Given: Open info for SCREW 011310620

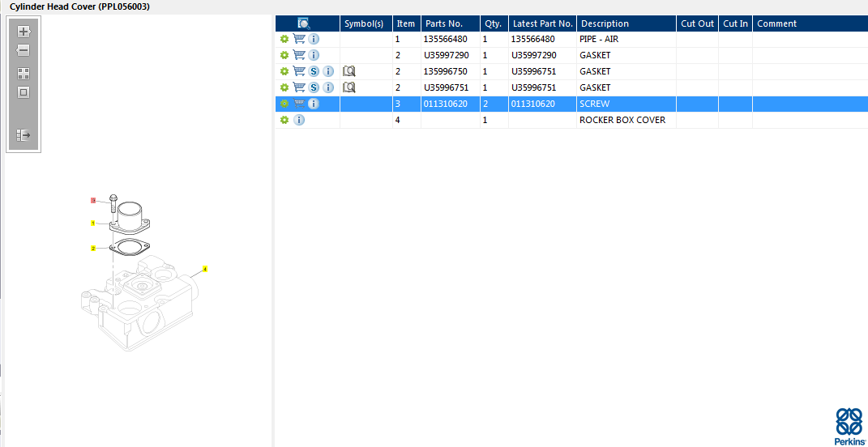Looking at the screenshot, I should [314, 104].
